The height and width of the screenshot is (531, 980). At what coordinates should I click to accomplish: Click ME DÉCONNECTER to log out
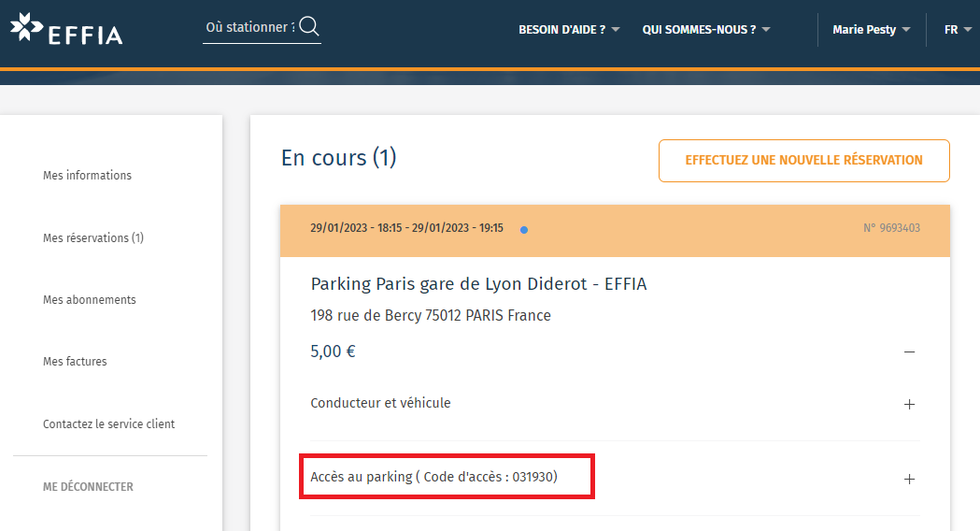(x=88, y=486)
